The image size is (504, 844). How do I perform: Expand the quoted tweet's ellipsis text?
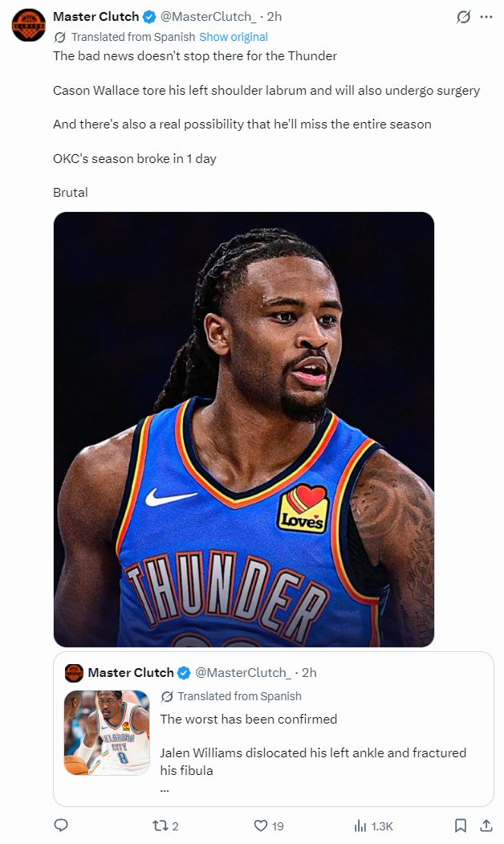pos(165,789)
